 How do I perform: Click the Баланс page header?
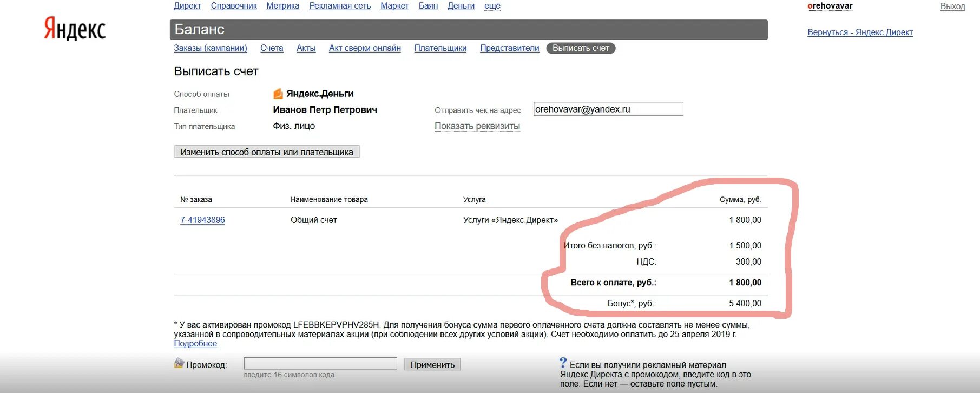tap(469, 30)
